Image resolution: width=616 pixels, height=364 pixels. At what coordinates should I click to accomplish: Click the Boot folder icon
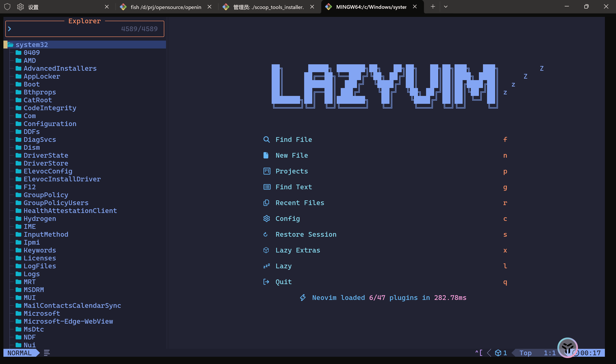18,84
